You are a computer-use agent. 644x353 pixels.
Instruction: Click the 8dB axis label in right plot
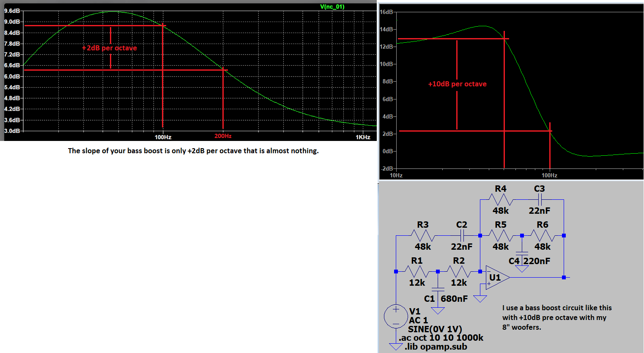[387, 81]
